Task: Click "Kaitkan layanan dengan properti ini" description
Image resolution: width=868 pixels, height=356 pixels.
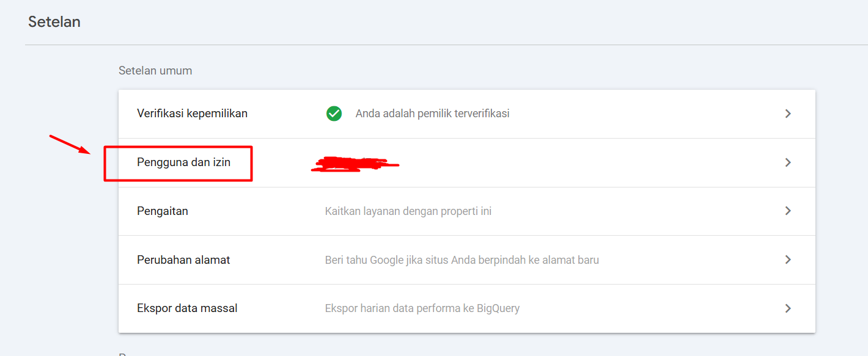Action: pos(408,211)
